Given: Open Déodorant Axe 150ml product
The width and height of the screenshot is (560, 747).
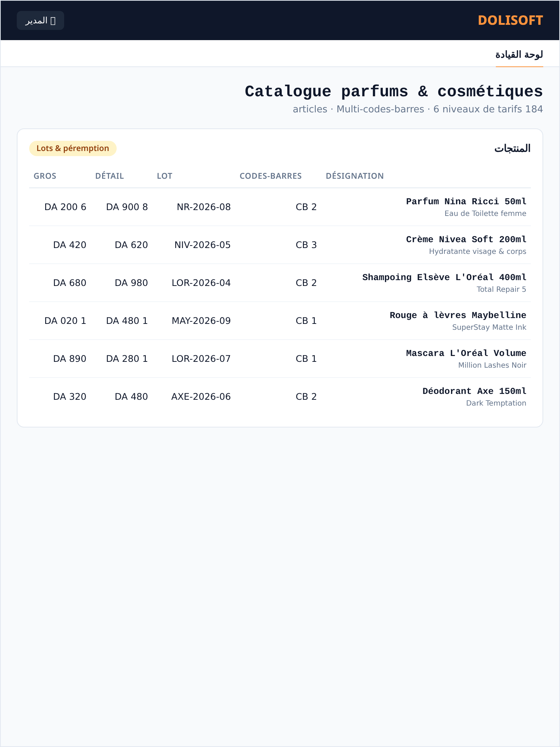Looking at the screenshot, I should (474, 391).
